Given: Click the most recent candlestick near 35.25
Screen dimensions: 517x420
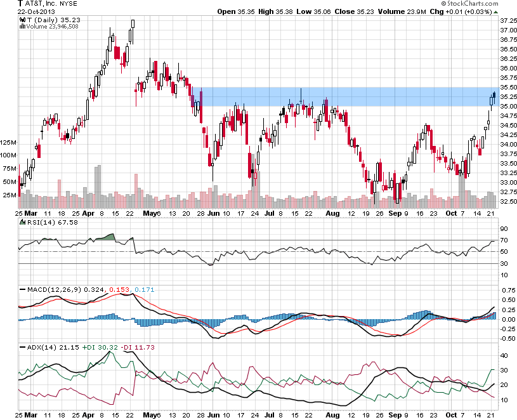Looking at the screenshot, I should tap(494, 97).
